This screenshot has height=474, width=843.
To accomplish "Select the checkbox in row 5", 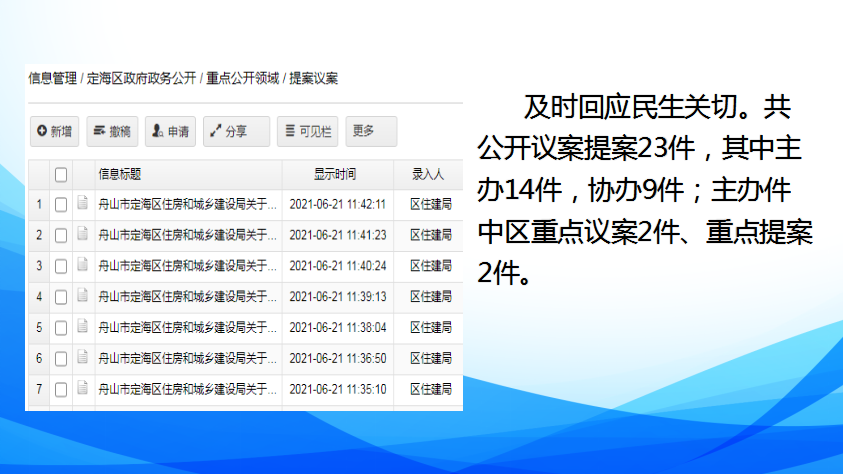I will point(61,327).
